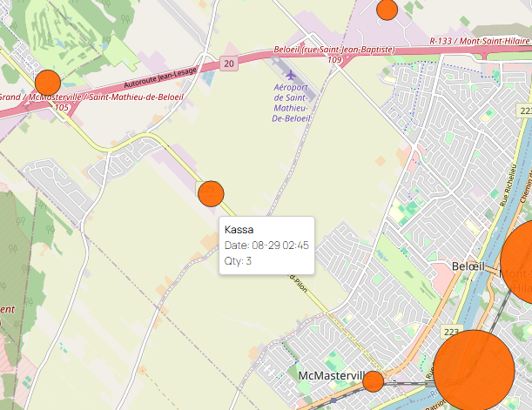532x410 pixels.
Task: Click the R-133 / Mont-Saint-Hilaire label
Action: [480, 40]
